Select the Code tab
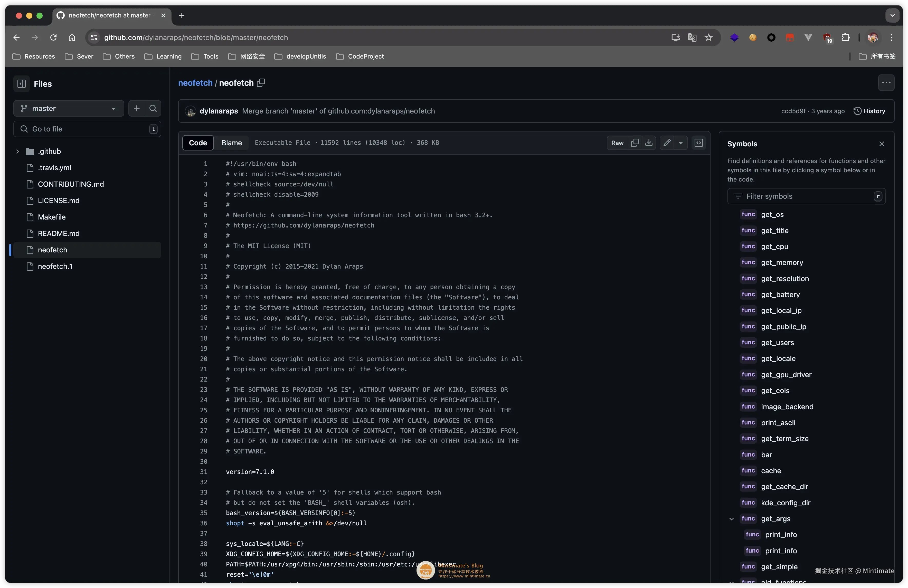The width and height of the screenshot is (908, 588). pos(198,143)
